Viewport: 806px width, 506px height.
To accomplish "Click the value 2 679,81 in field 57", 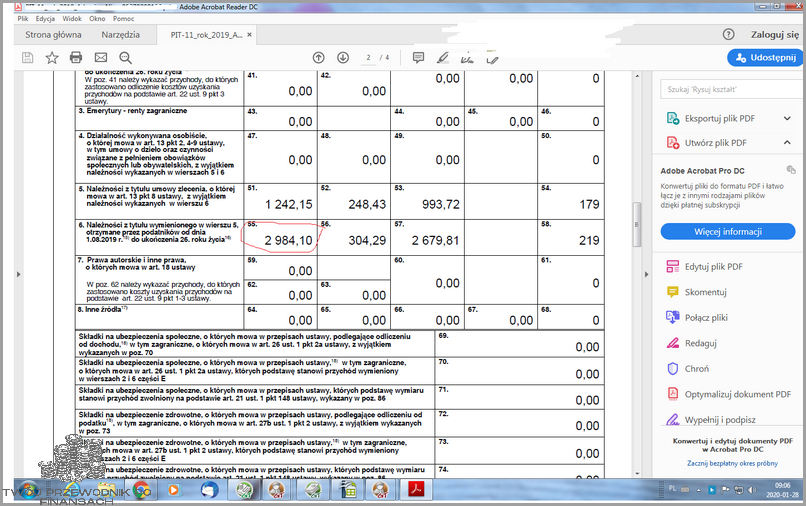I will 435,240.
